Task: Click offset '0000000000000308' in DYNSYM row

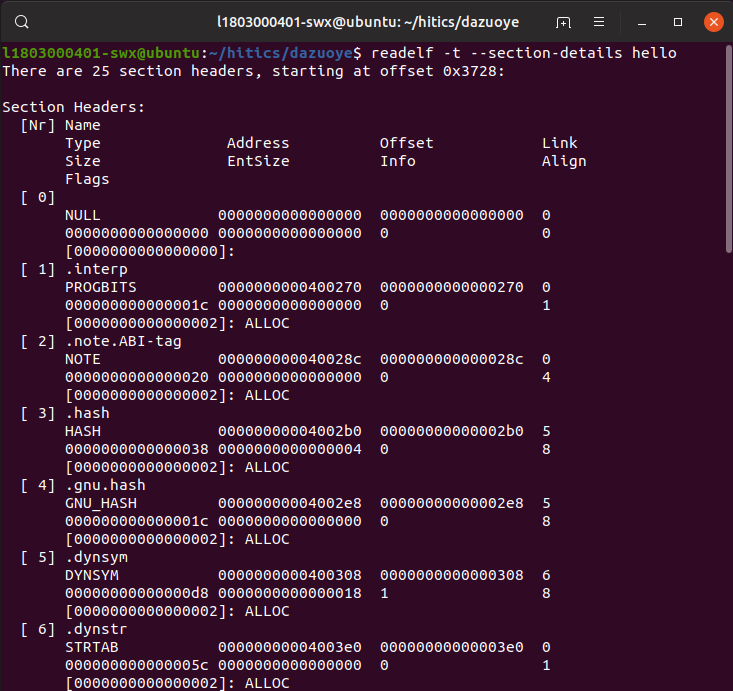Action: [452, 576]
